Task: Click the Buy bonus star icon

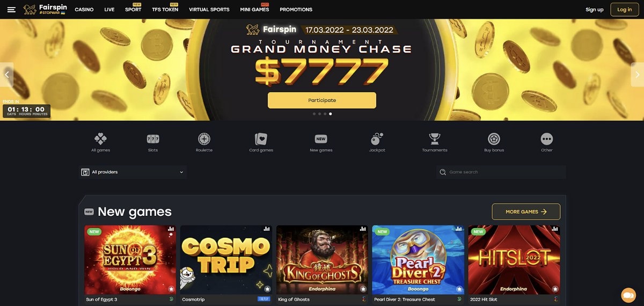Action: coord(494,139)
